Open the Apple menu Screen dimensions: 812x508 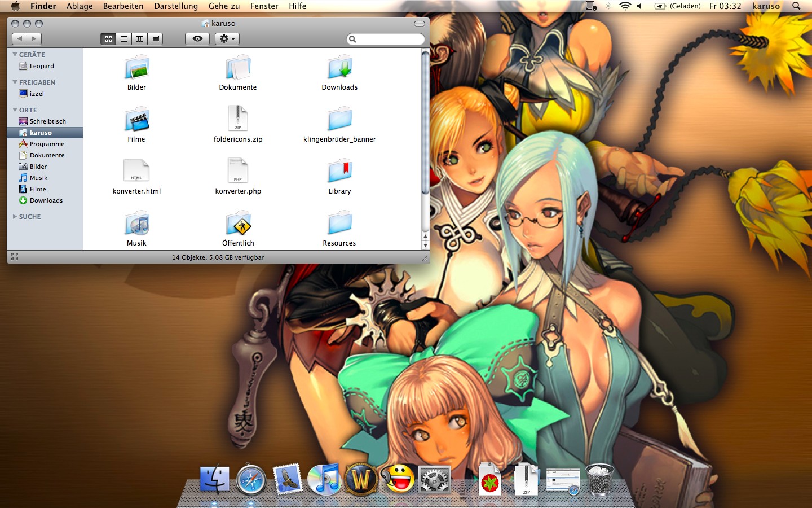point(15,6)
